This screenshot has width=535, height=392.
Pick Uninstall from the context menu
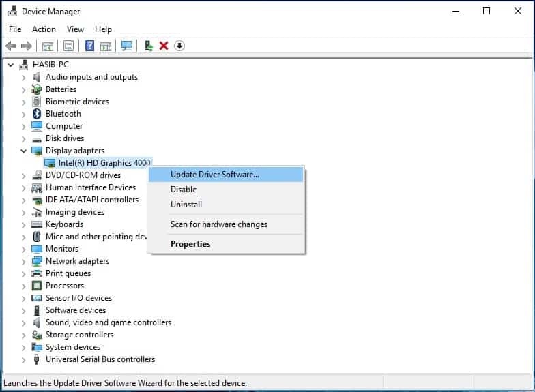186,205
